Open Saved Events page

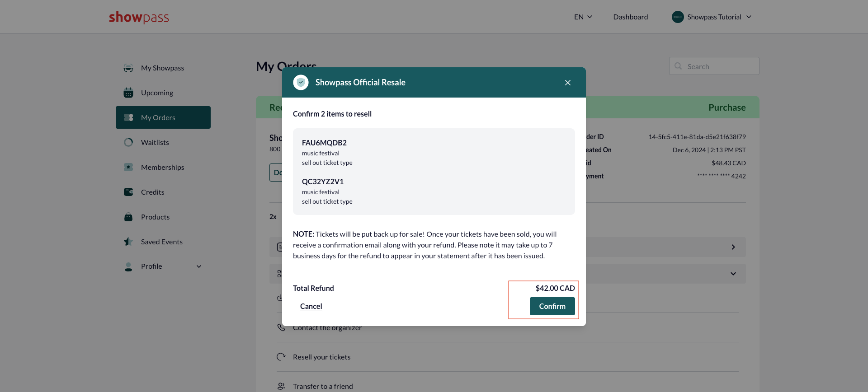161,242
